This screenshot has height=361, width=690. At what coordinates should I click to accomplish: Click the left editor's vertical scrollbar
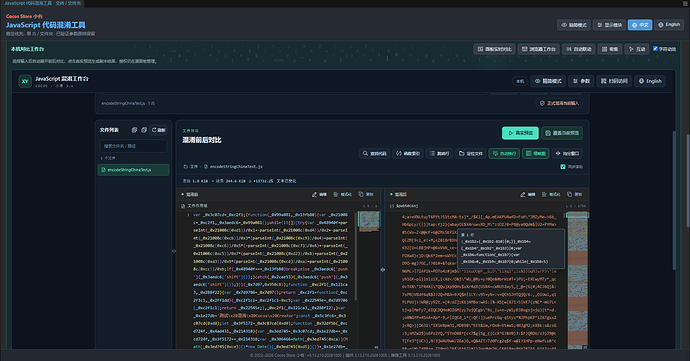point(356,257)
